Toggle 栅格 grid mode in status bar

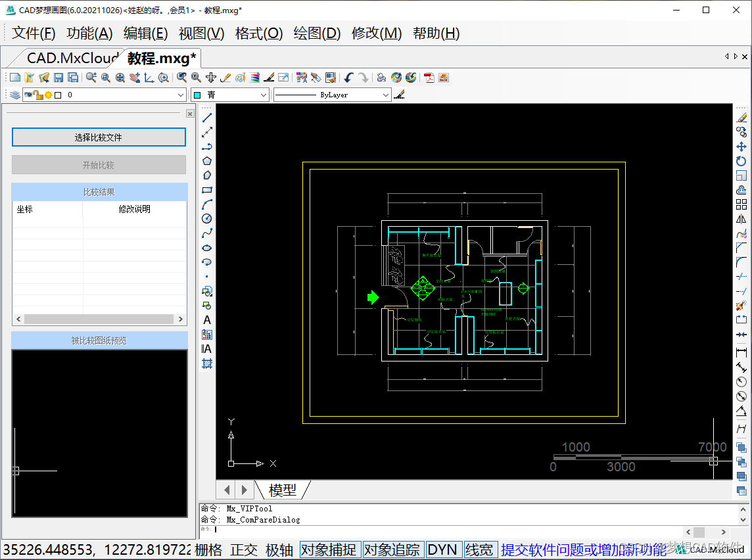(208, 550)
